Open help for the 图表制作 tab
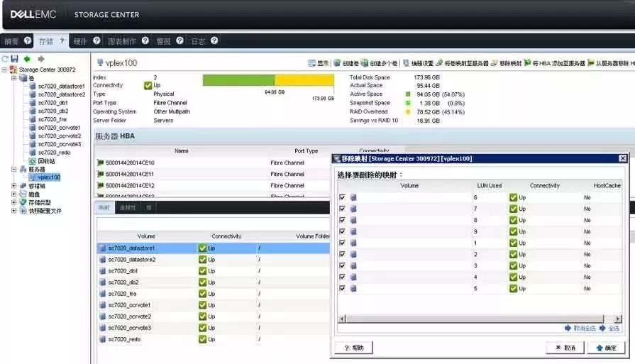 [145, 40]
